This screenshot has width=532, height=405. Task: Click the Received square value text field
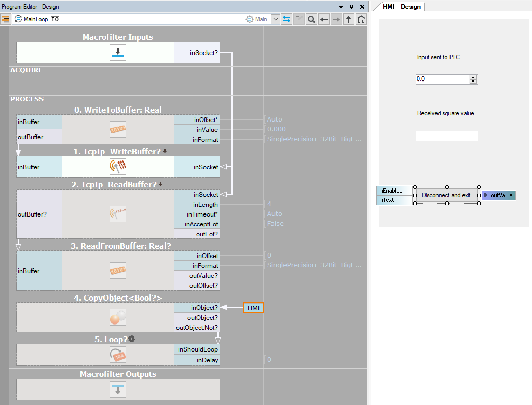(446, 136)
